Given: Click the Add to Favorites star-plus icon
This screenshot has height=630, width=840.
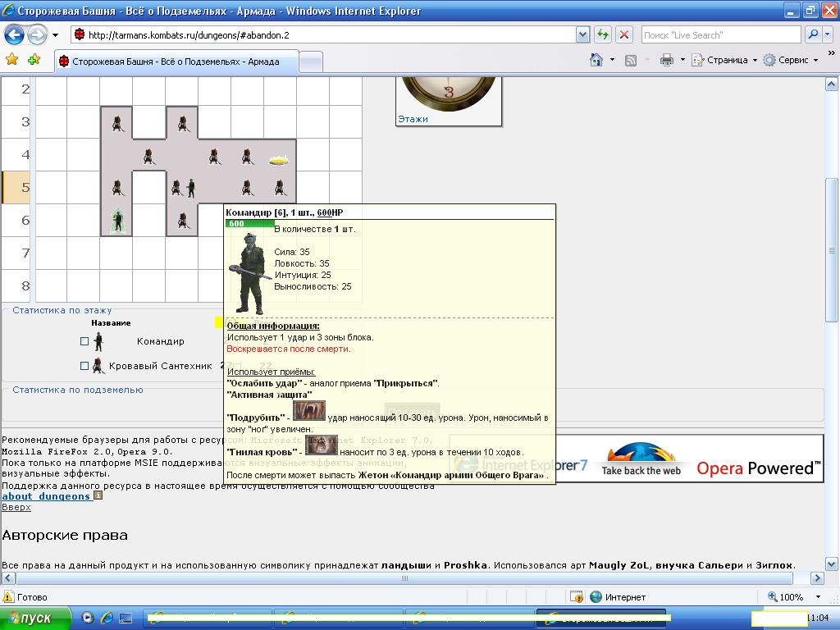Looking at the screenshot, I should click(34, 59).
